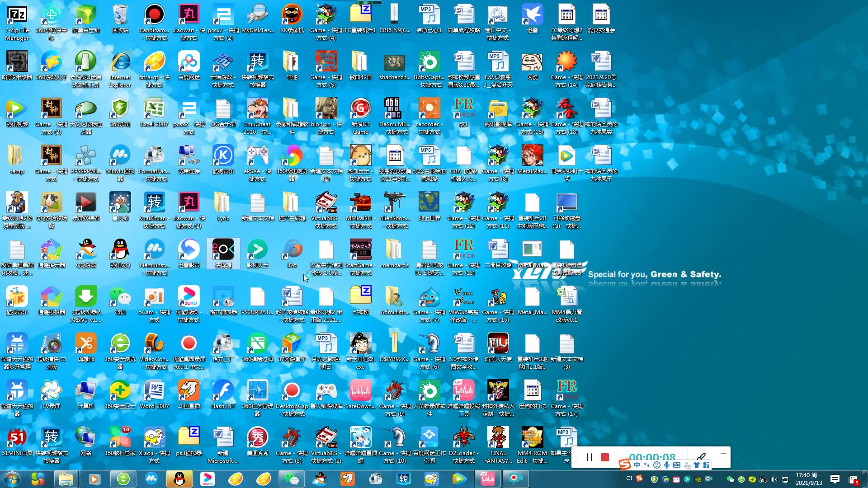
Task: Open the recorder's drawing brush tool
Action: click(x=702, y=457)
